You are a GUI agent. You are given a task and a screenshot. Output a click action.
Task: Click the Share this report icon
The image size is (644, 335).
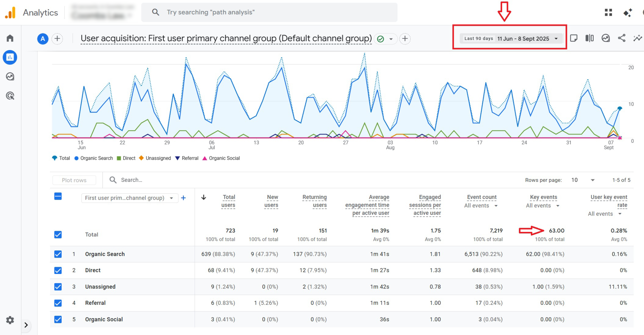click(621, 38)
